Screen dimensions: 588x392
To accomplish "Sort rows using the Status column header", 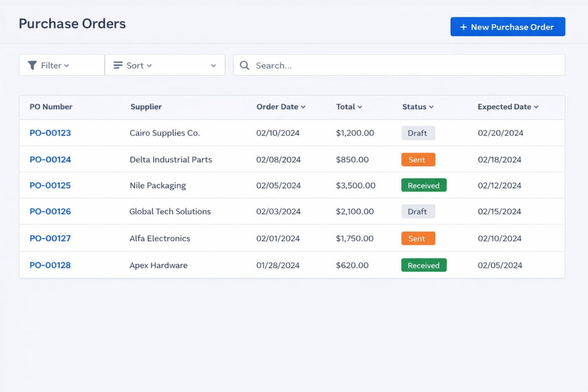I will coord(417,107).
